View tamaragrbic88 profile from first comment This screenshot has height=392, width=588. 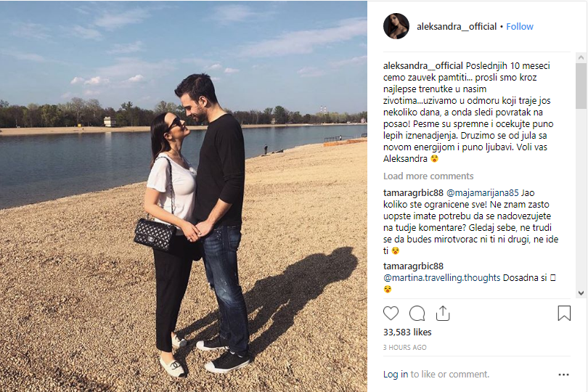tap(413, 193)
